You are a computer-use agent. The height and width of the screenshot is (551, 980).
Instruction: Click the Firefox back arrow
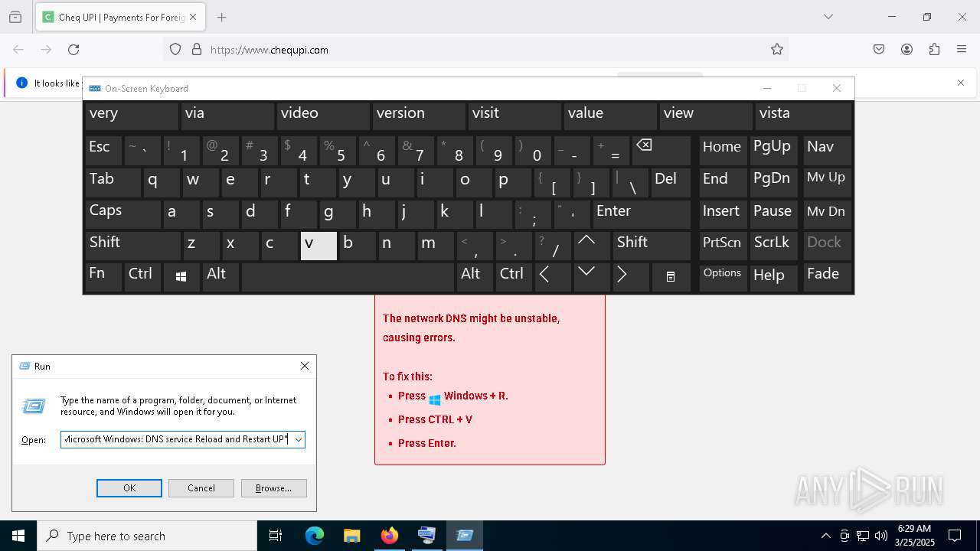pos(18,50)
